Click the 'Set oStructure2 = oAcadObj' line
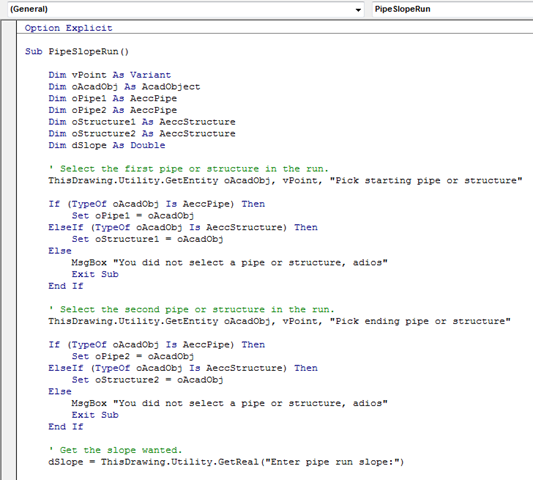The image size is (533, 480). click(x=148, y=380)
